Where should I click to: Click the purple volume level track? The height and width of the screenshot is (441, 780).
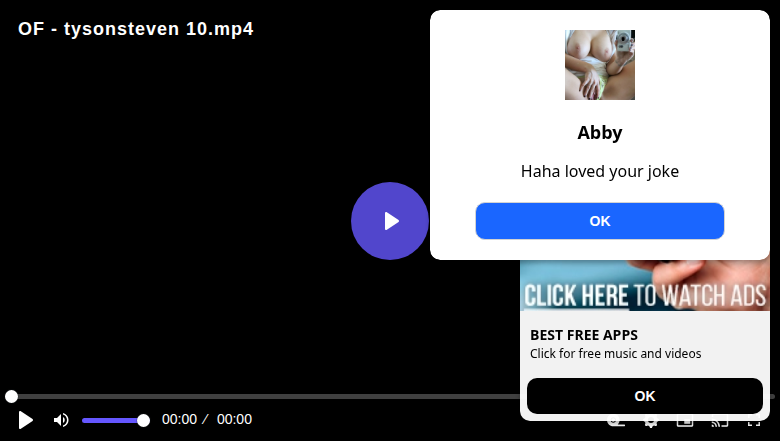110,421
